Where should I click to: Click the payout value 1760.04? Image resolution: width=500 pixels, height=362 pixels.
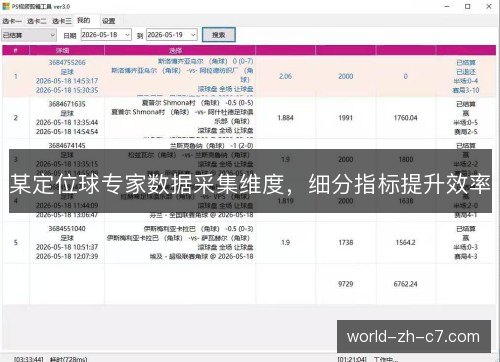(406, 118)
